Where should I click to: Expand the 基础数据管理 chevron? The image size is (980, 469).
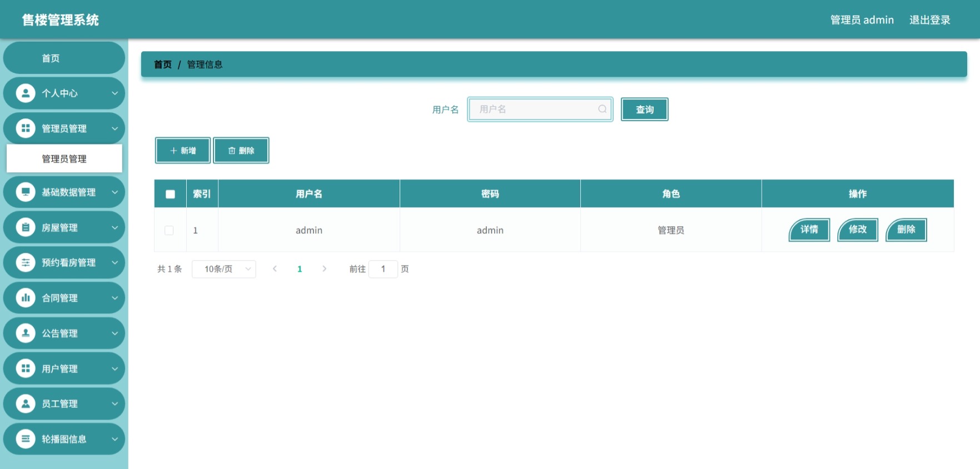[x=115, y=192]
